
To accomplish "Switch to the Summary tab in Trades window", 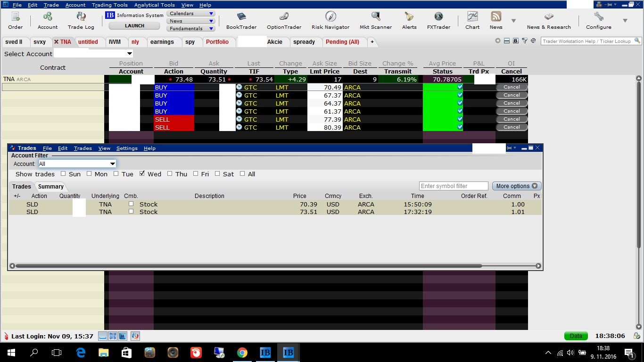I will (x=51, y=187).
